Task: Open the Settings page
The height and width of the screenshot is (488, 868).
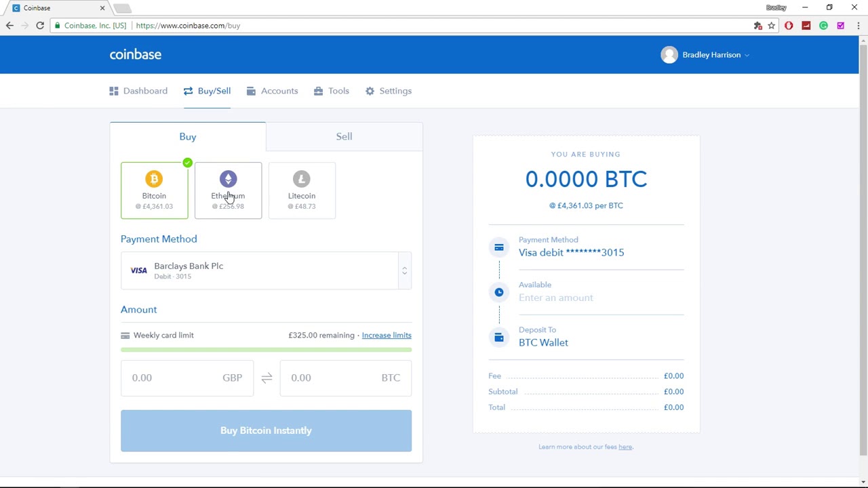Action: click(389, 91)
